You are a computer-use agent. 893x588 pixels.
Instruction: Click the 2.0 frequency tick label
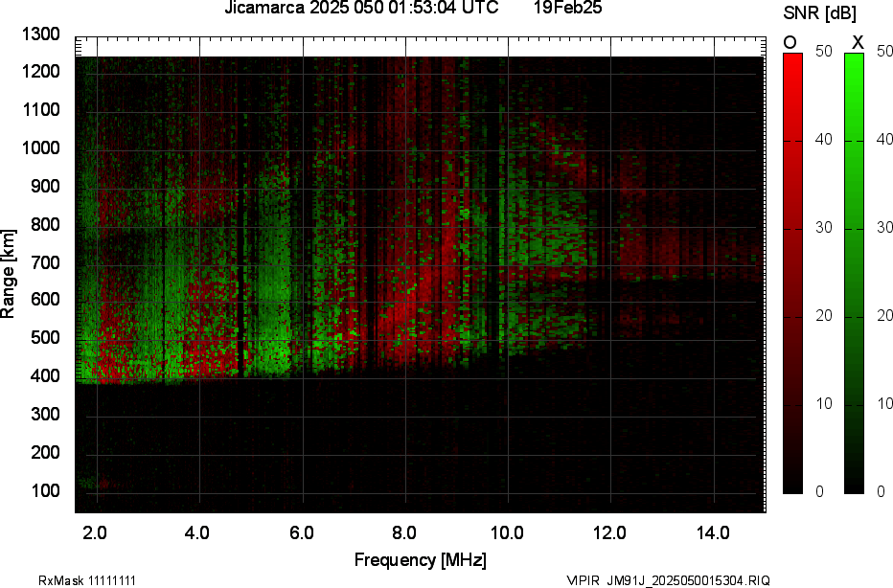(x=95, y=533)
